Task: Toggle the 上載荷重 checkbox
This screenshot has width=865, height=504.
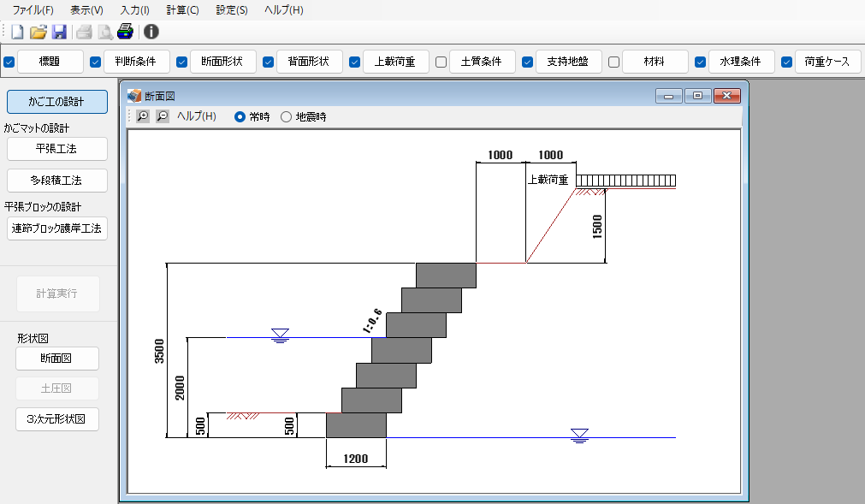Action: pos(355,62)
